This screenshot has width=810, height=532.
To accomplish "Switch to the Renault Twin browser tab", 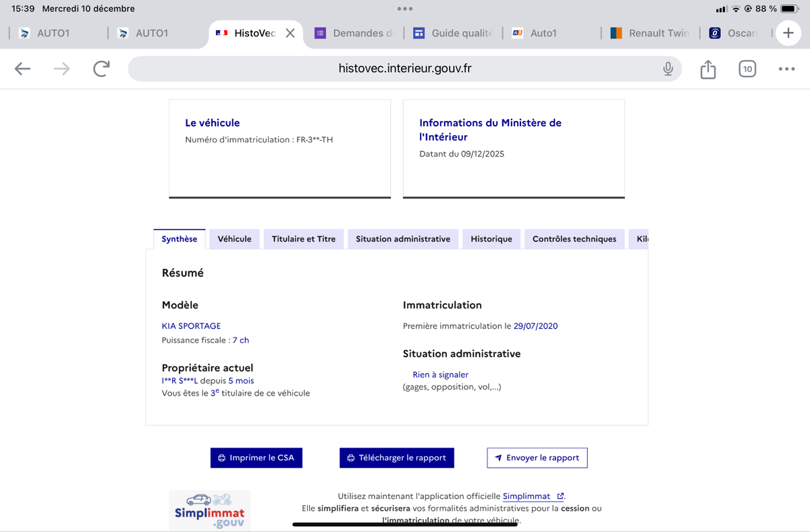I will tap(651, 33).
